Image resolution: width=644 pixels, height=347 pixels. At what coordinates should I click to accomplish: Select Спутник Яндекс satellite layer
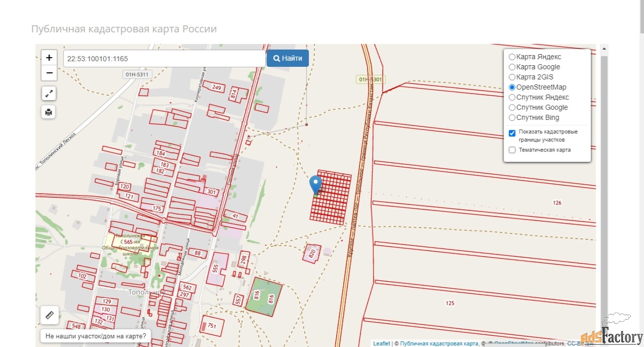[x=512, y=98]
